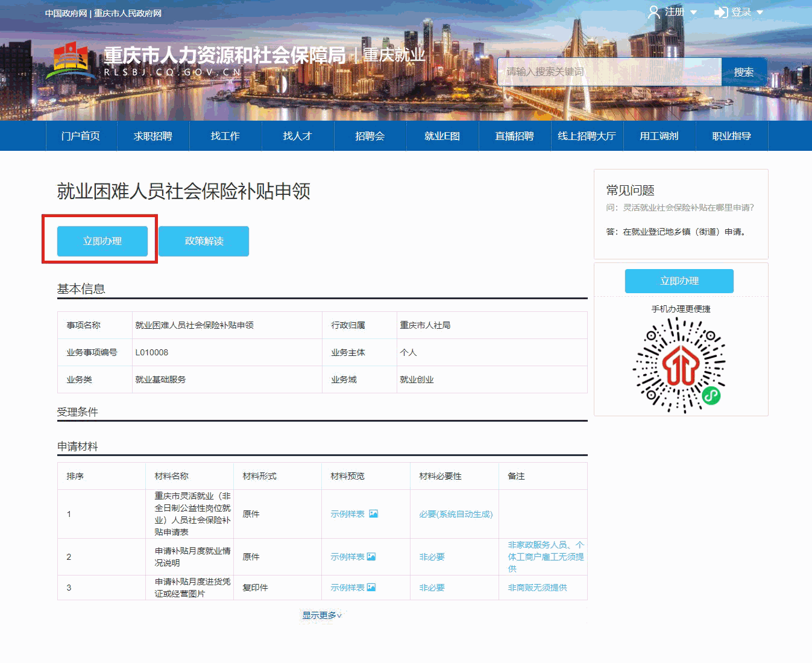Expand the 登录 dropdown arrow
Image resolution: width=812 pixels, height=663 pixels.
pyautogui.click(x=760, y=13)
